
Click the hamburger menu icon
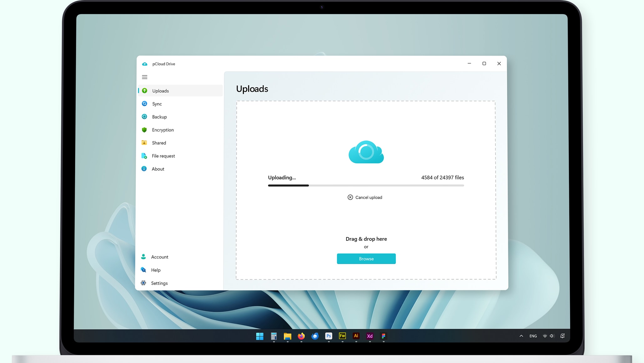click(144, 77)
